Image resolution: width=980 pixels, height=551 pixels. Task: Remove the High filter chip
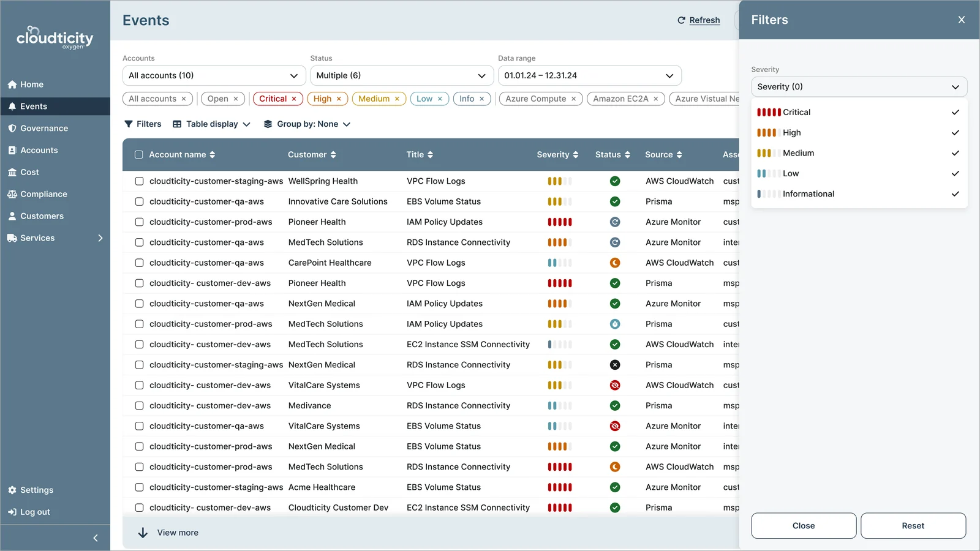point(339,99)
